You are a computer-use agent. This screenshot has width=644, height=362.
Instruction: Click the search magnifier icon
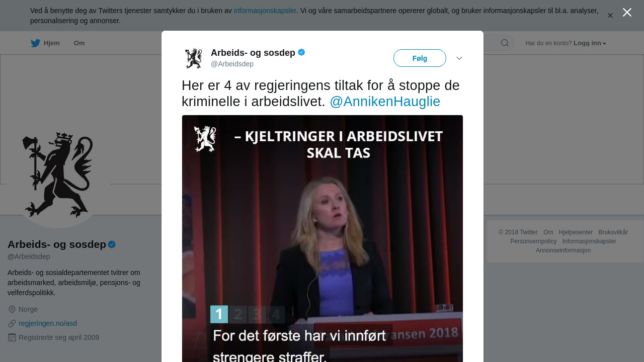pos(505,43)
